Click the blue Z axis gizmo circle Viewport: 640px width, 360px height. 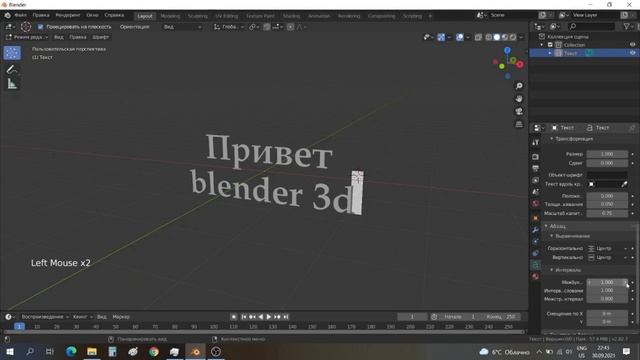(507, 50)
